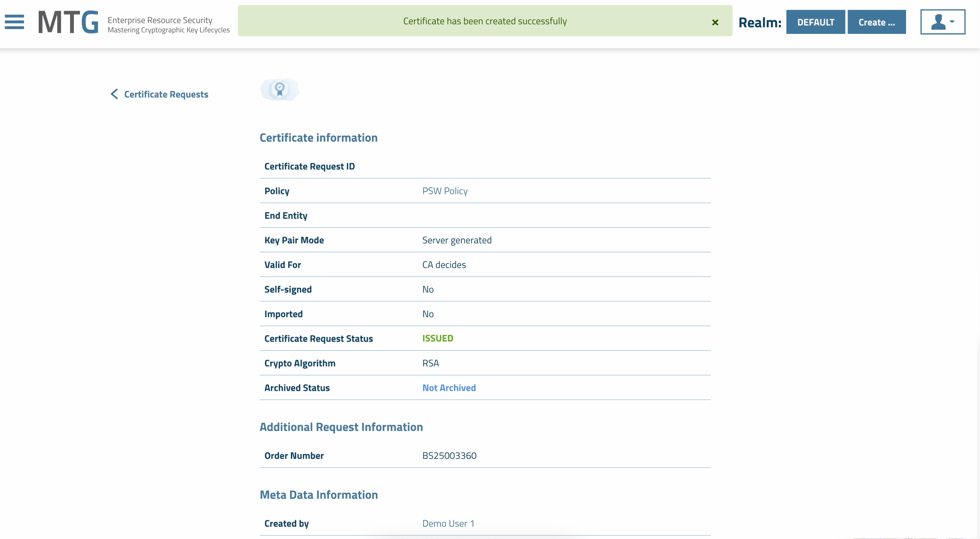Image resolution: width=980 pixels, height=539 pixels.
Task: Click the success message text
Action: (485, 21)
